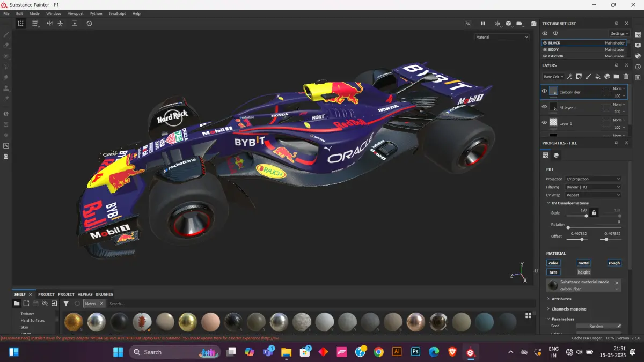Toggle symmetry mirror icon in top toolbar
The image size is (644, 362).
49,24
